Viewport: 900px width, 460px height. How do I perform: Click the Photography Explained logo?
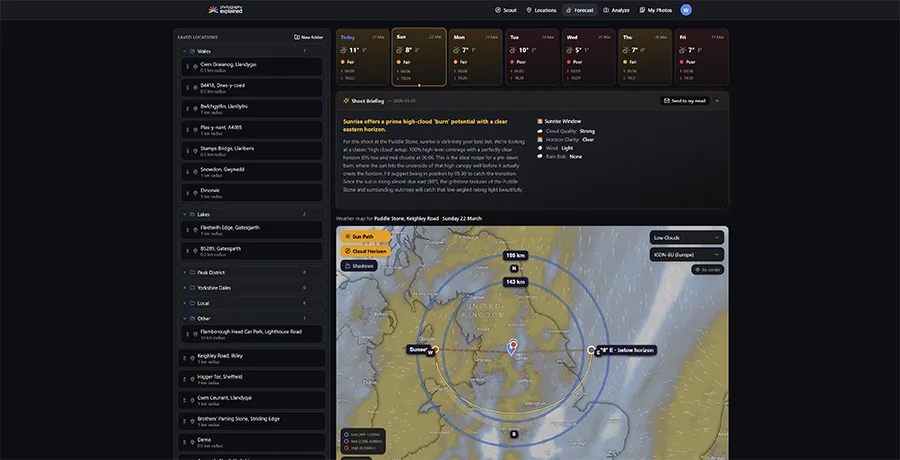(x=225, y=10)
